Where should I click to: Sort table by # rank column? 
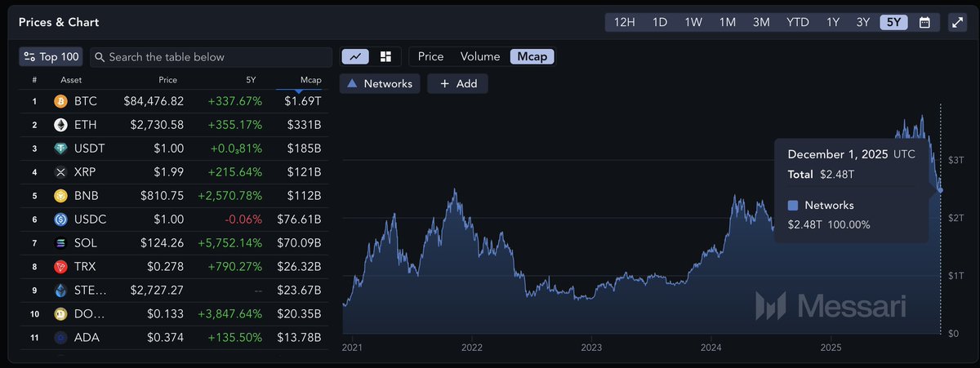(34, 80)
